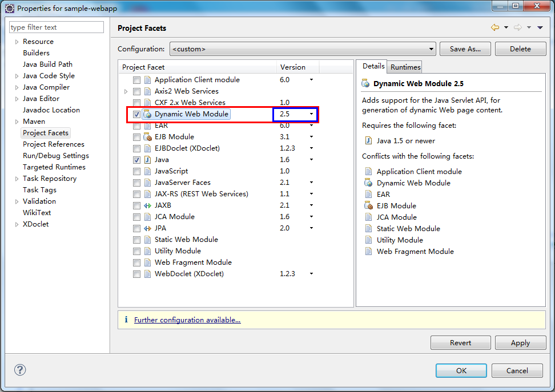555x392 pixels.
Task: Uncheck the Dynamic Web Module checkbox
Action: 136,114
